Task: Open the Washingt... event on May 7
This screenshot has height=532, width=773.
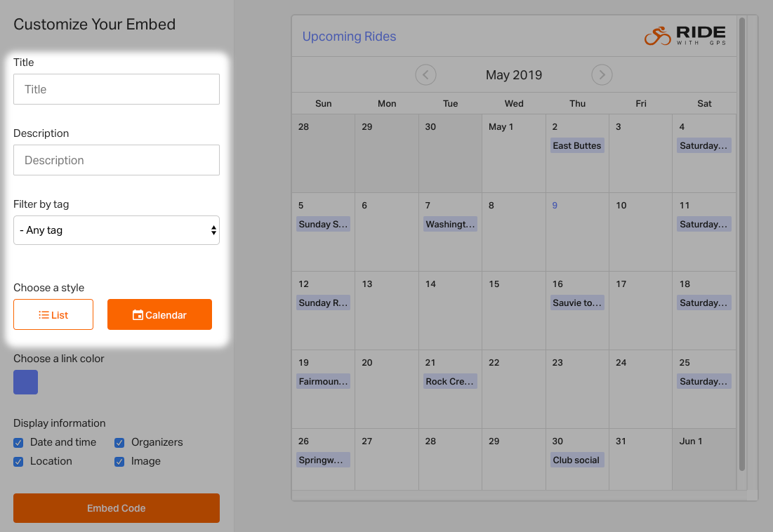Action: [450, 224]
